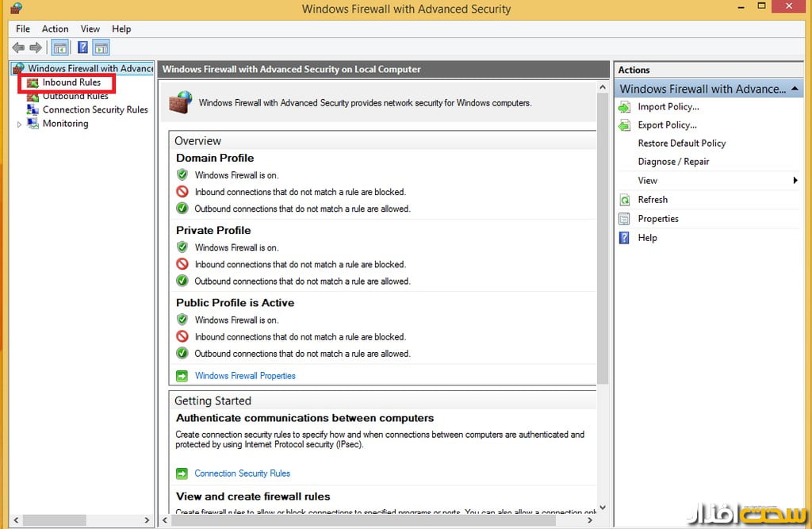
Task: Expand the View submenu arrow in Actions
Action: (x=795, y=181)
